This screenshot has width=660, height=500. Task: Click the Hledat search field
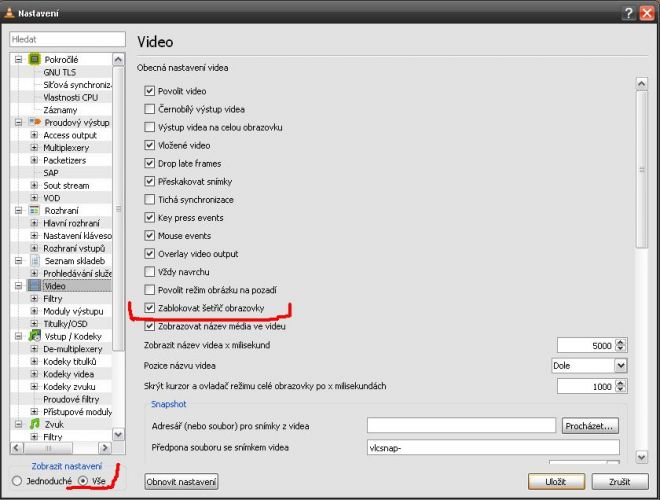pos(67,39)
